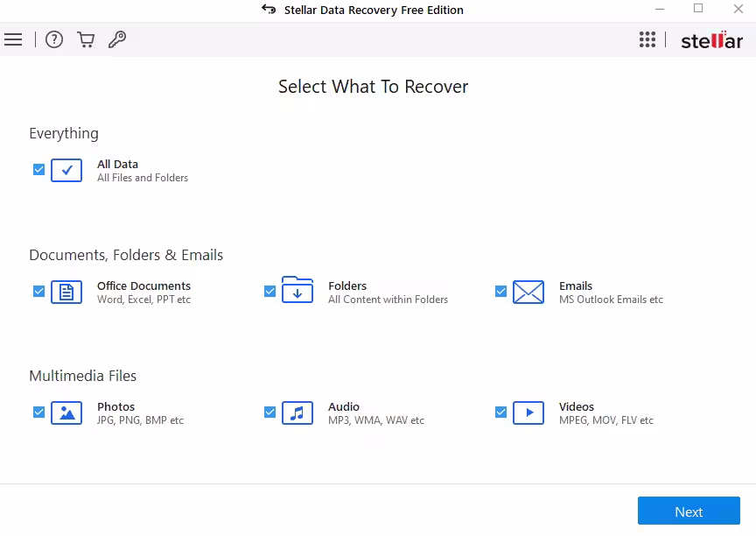Deselect the Audio checkbox
Viewport: 756px width, 536px height.
pyautogui.click(x=269, y=412)
